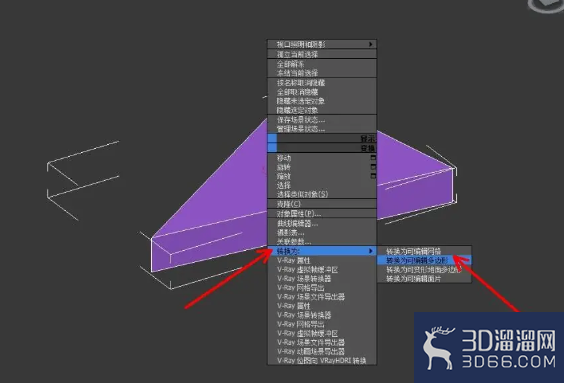Open Scale transform settings box beside 缩放
Viewport: 564px width, 383px height.
click(373, 176)
